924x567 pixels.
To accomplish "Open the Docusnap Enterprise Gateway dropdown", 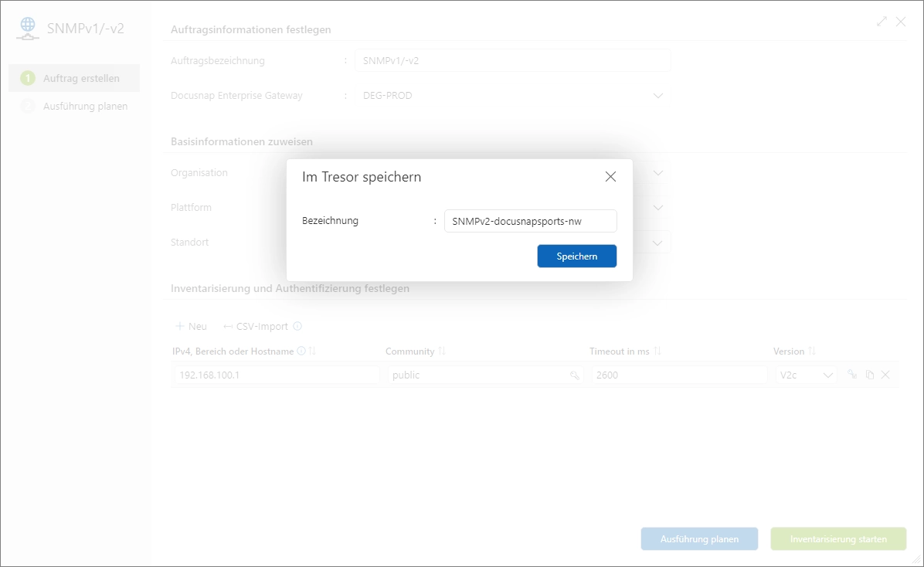I will tap(657, 95).
